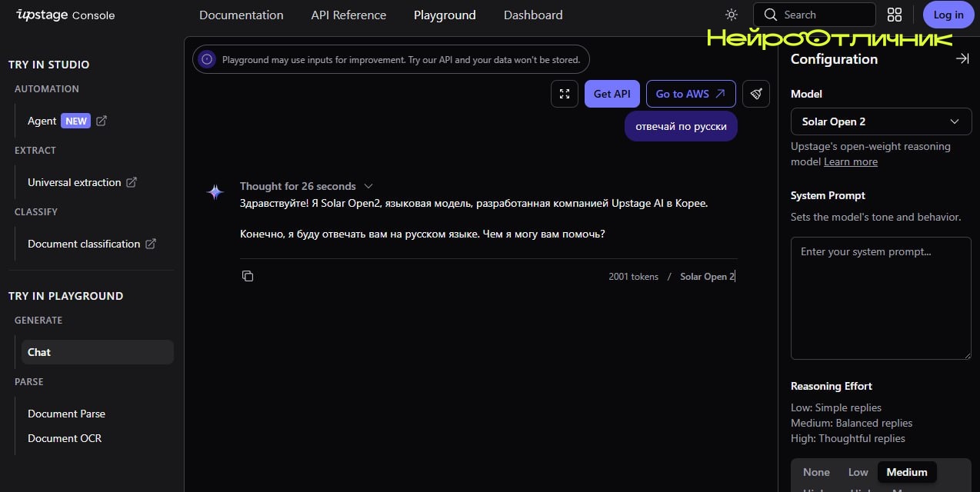Expand the Thought for 26 seconds chevron

[x=368, y=186]
